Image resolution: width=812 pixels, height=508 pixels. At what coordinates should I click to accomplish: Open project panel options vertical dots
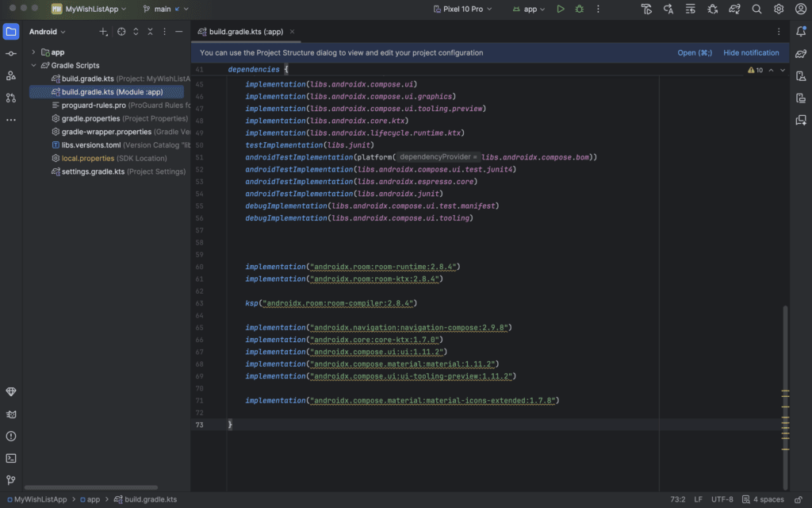coord(164,32)
